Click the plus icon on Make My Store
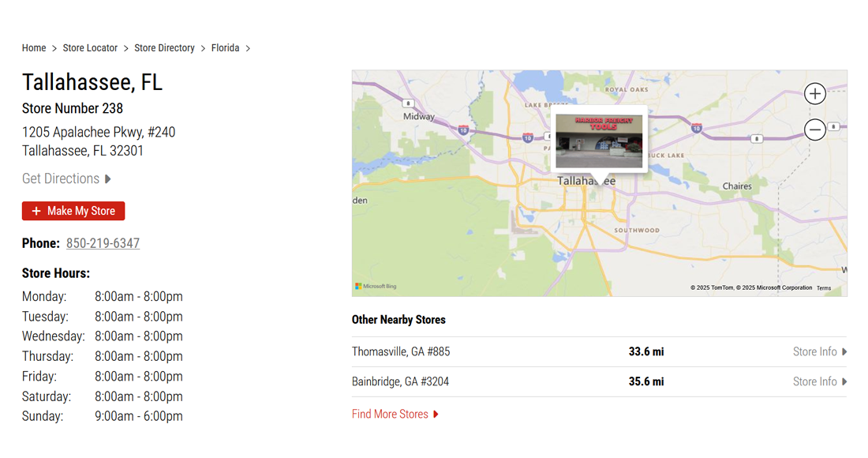Screen dimensions: 868x458 click(x=36, y=211)
